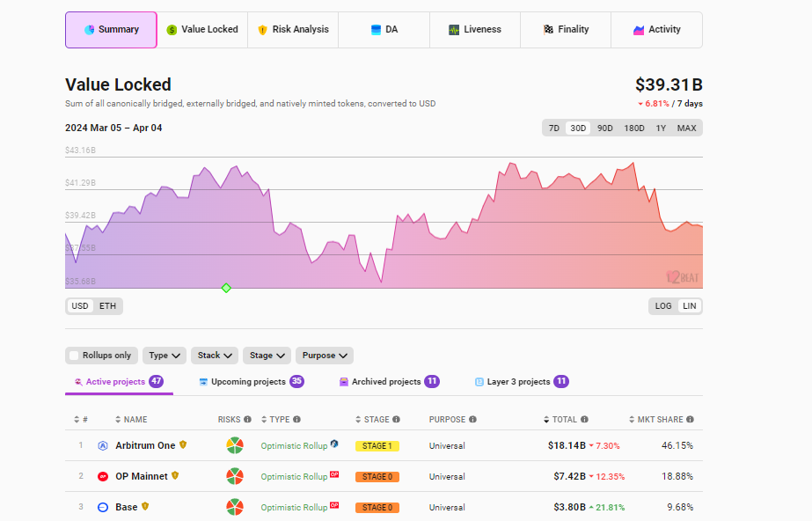Click the Base risk rosette
Image resolution: width=812 pixels, height=521 pixels.
point(235,507)
